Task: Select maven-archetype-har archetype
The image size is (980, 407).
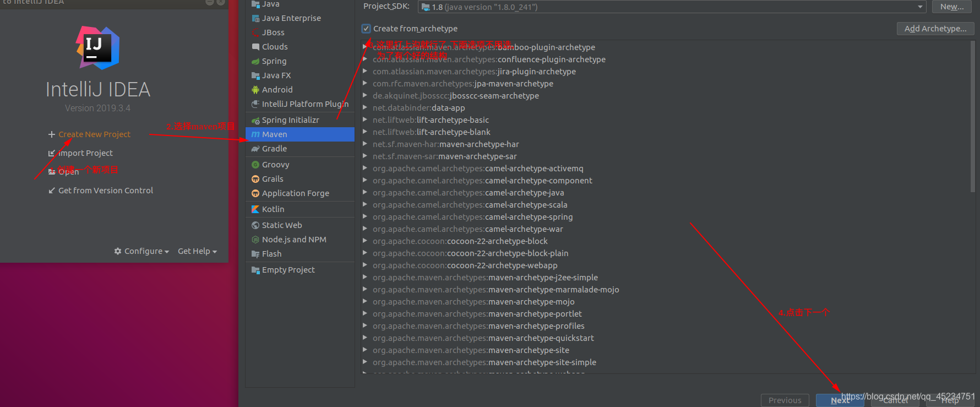Action: tap(446, 144)
